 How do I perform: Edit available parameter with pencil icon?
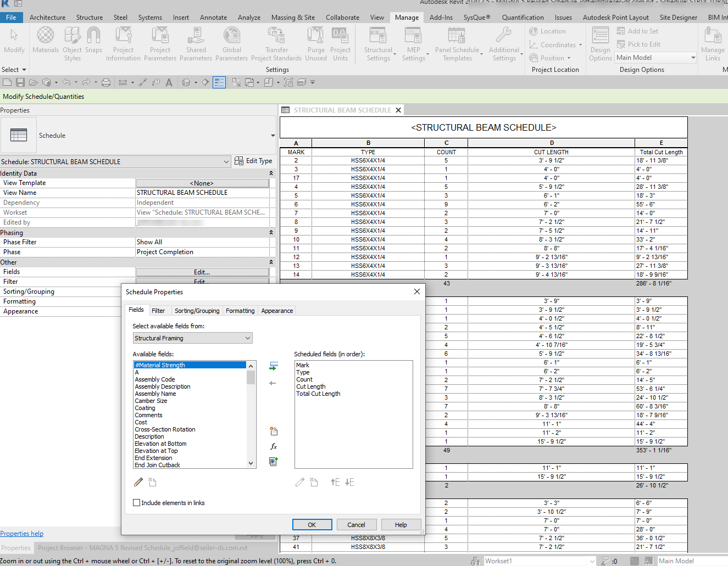(138, 482)
